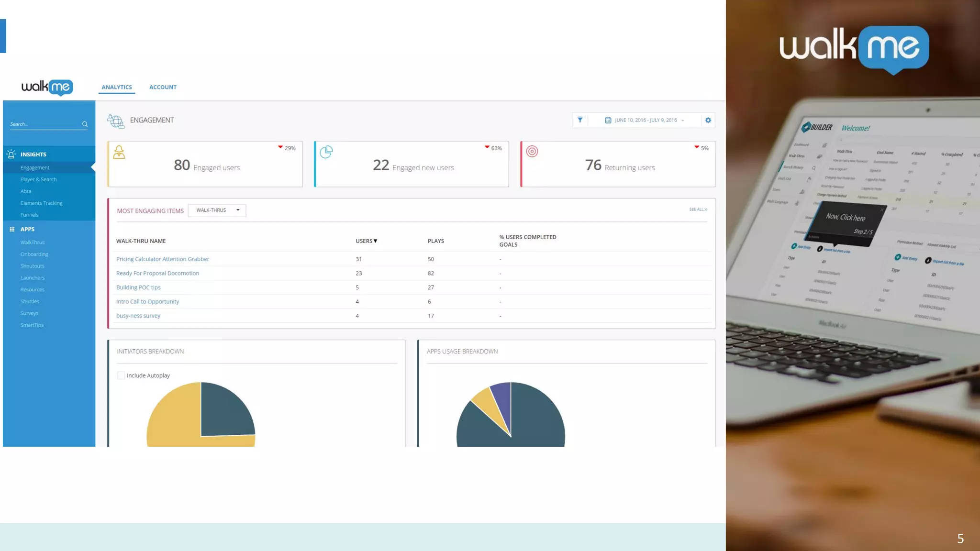Viewport: 980px width, 551px height.
Task: Click the engaged new users pie icon
Action: pos(326,152)
